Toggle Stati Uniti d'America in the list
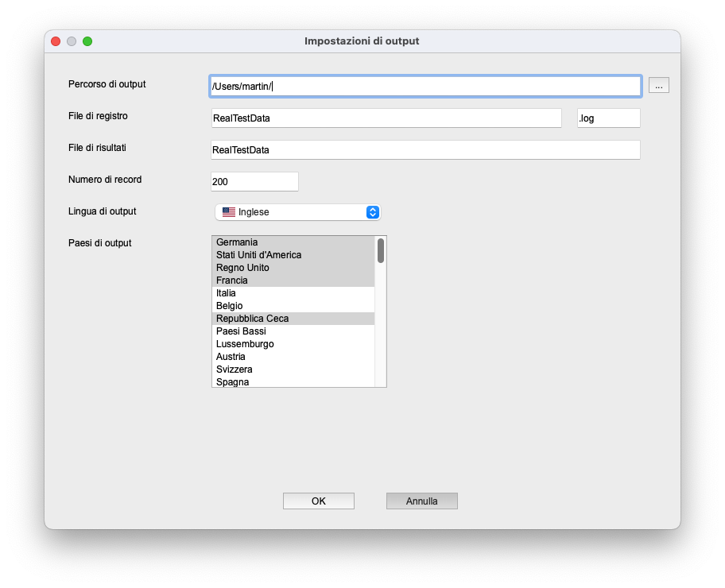This screenshot has width=725, height=588. tap(258, 255)
